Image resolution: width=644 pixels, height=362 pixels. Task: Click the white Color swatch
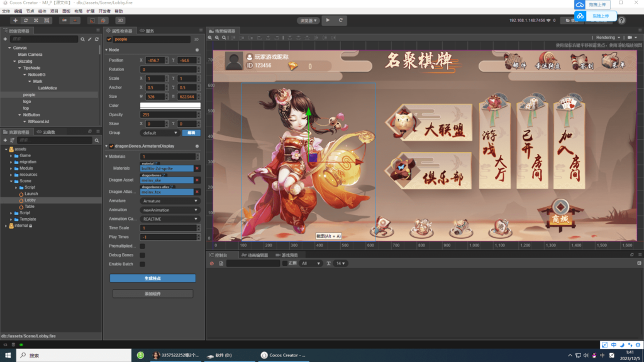(x=171, y=104)
